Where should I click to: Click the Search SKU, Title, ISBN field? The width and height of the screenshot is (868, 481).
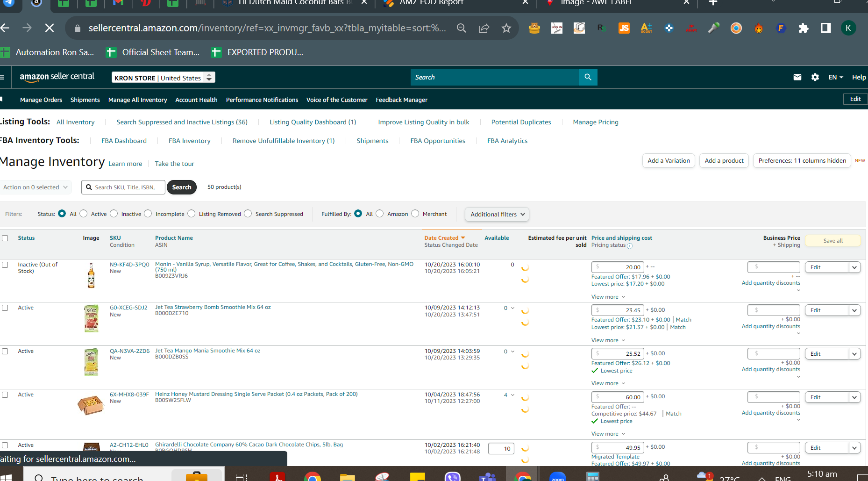(x=123, y=187)
